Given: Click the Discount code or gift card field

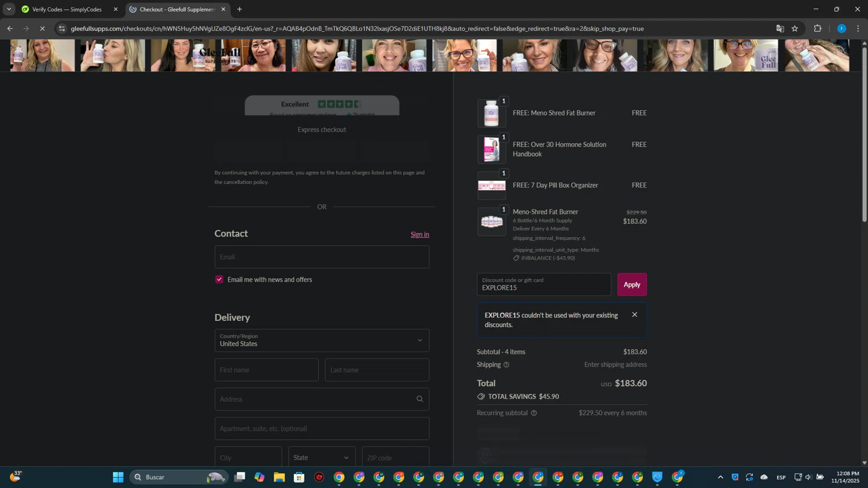Looking at the screenshot, I should [x=543, y=284].
